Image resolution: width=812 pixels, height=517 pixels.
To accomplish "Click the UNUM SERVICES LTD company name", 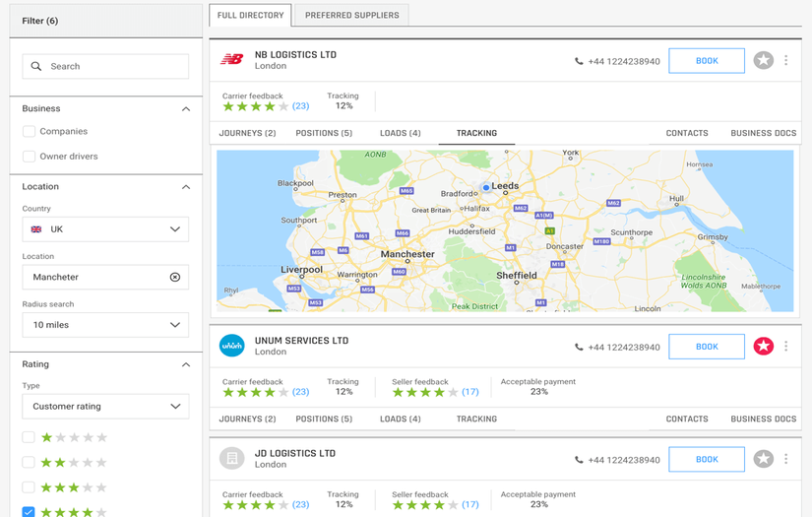I will pyautogui.click(x=301, y=341).
